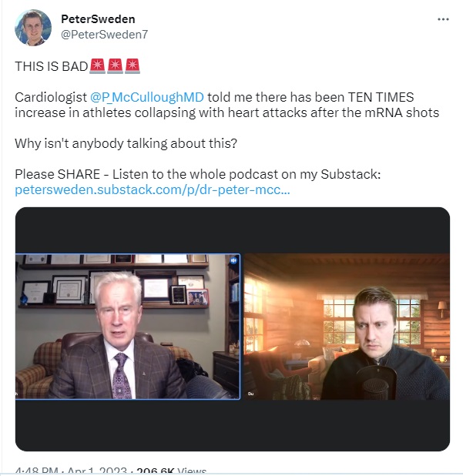Open the @P_McCulloughMD mention

(147, 97)
